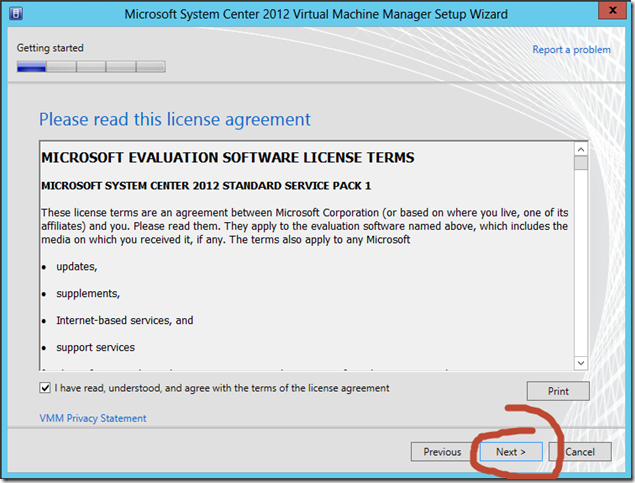The width and height of the screenshot is (635, 483).
Task: Click the setup wizard icon in title bar
Action: (16, 13)
